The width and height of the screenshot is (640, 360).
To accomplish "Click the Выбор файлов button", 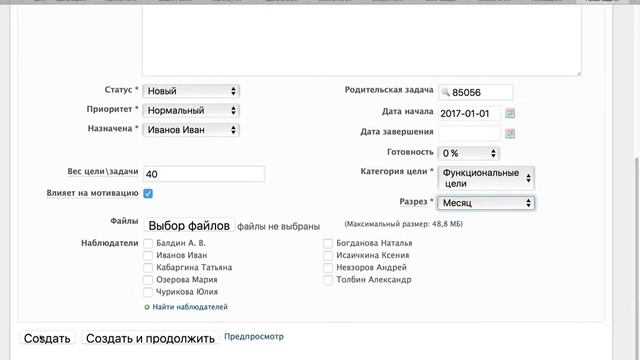I will pos(189,225).
